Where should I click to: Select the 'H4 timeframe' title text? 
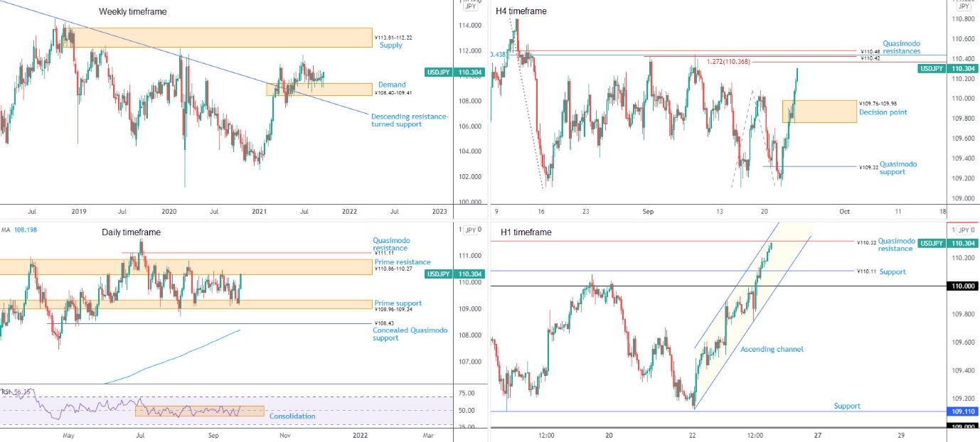(x=521, y=11)
